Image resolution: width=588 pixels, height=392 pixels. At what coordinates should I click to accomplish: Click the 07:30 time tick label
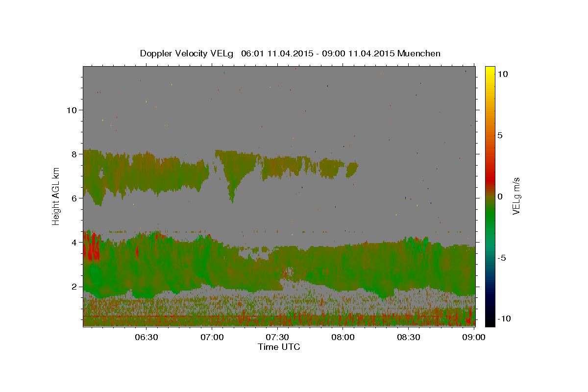click(x=277, y=337)
